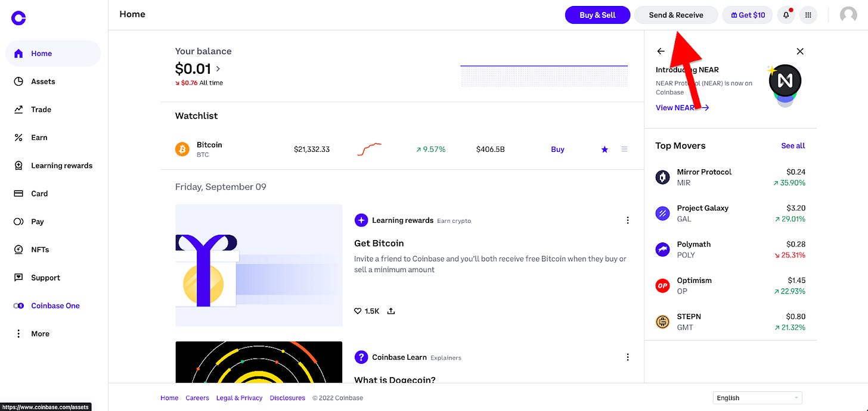The image size is (868, 411).
Task: Click the Coinbase logo icon
Action: coord(18,18)
